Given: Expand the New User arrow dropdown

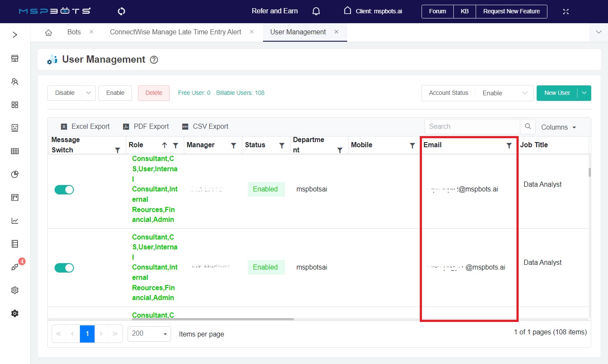Looking at the screenshot, I should tap(584, 93).
